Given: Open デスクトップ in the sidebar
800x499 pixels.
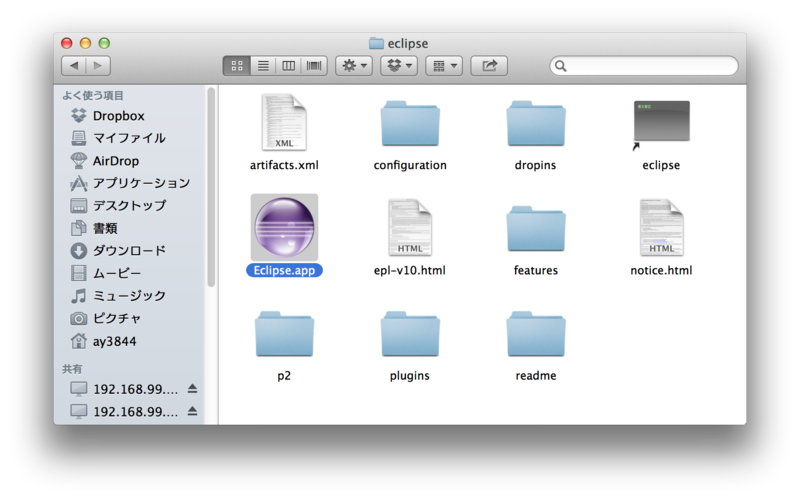Looking at the screenshot, I should pyautogui.click(x=118, y=206).
